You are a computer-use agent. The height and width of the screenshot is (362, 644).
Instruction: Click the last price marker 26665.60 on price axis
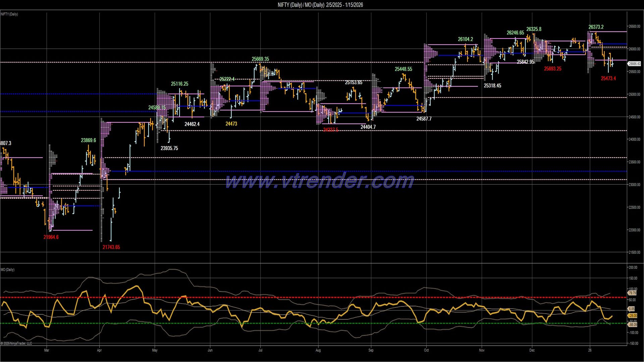(x=635, y=63)
